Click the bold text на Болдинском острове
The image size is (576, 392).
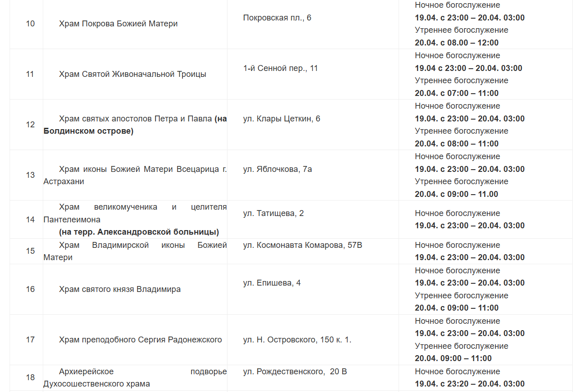[135, 125]
